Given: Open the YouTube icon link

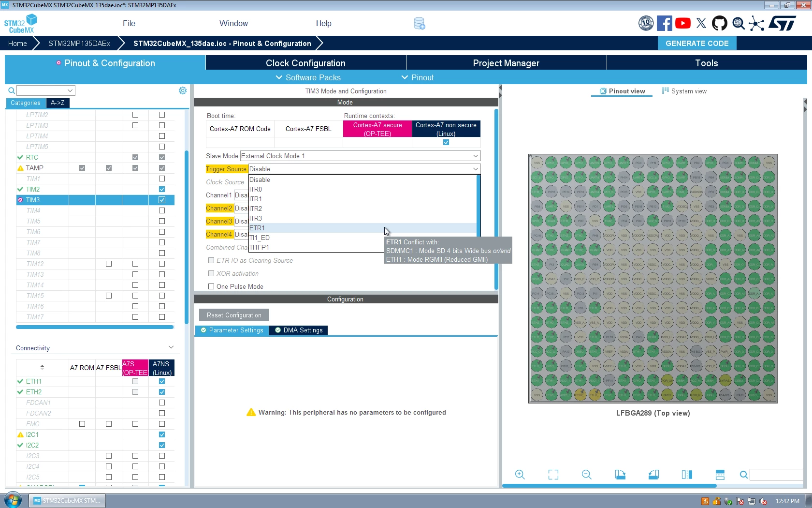Looking at the screenshot, I should (x=683, y=23).
